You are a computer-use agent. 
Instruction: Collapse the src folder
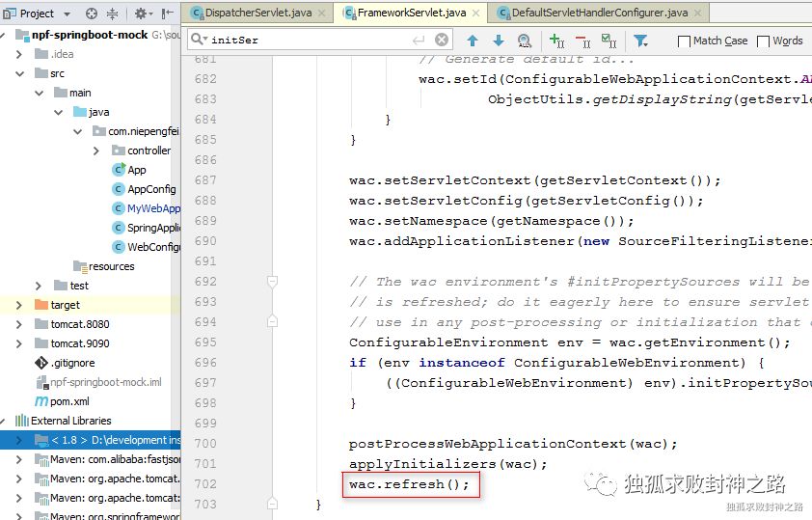(x=19, y=73)
